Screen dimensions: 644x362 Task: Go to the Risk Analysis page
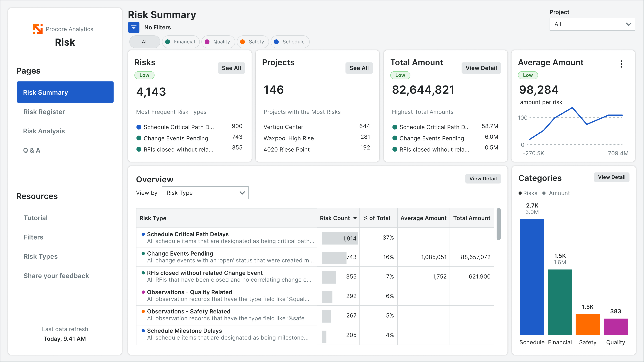tap(44, 131)
